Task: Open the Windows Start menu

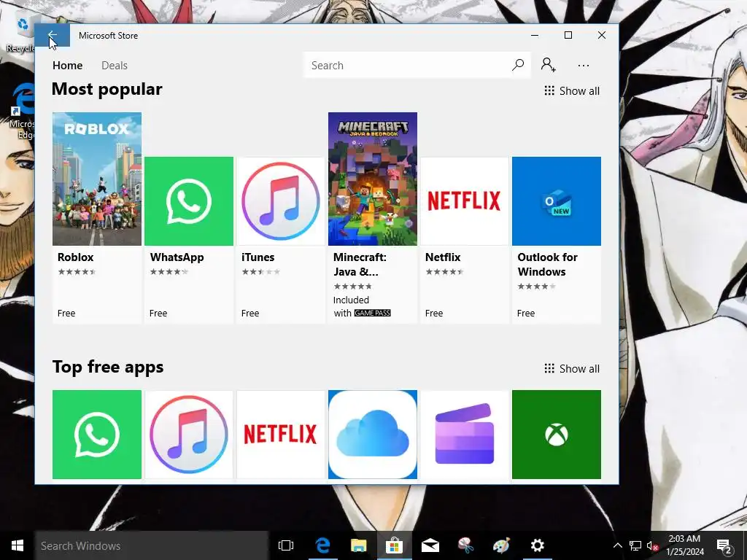Action: pos(18,545)
